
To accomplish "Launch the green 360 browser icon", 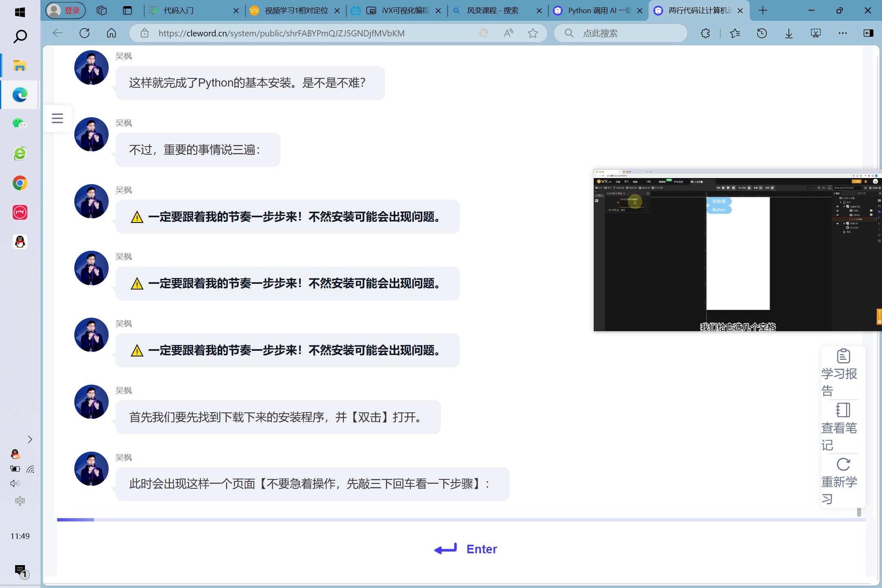I will (20, 154).
